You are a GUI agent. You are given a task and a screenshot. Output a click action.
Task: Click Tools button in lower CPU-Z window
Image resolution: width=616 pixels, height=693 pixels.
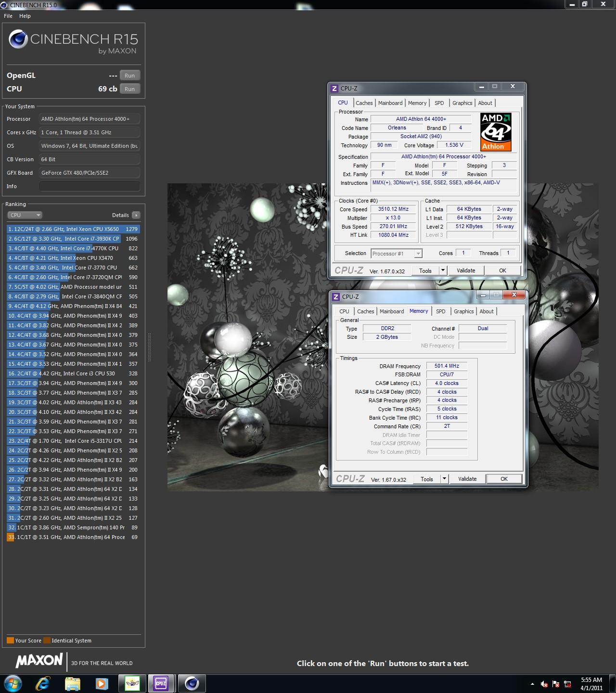[427, 479]
